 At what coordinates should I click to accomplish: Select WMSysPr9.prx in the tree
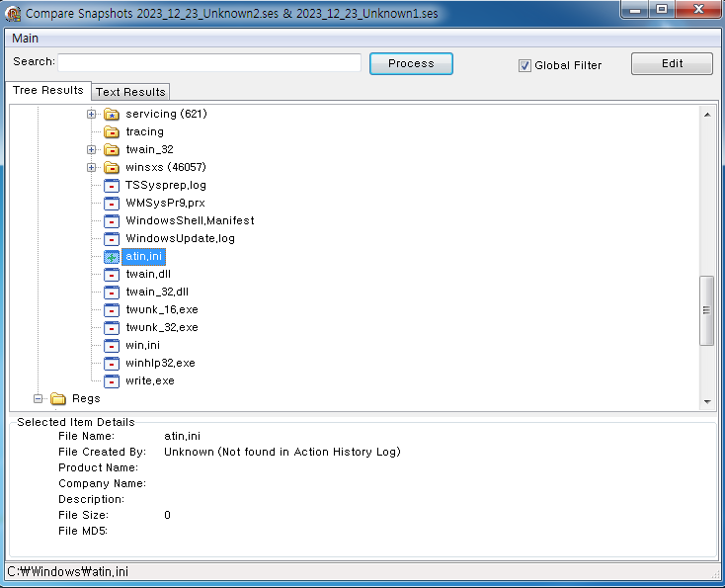tap(165, 204)
